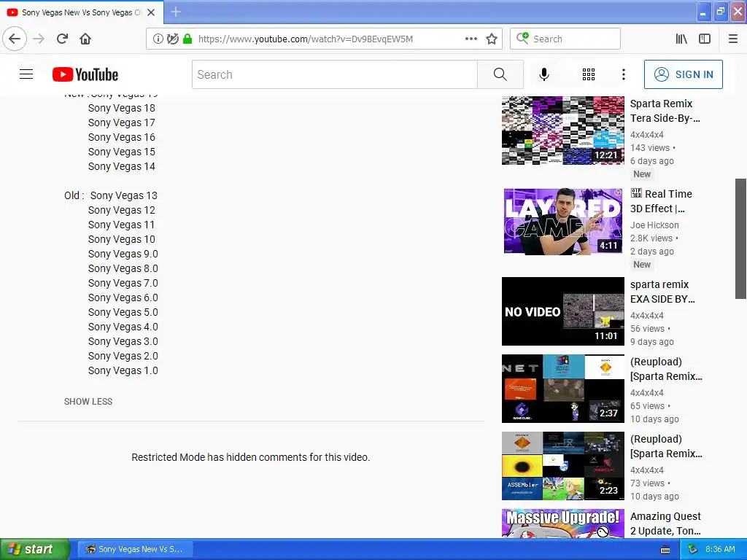The height and width of the screenshot is (560, 747).
Task: Open YouTube apps grid icon
Action: coord(589,74)
